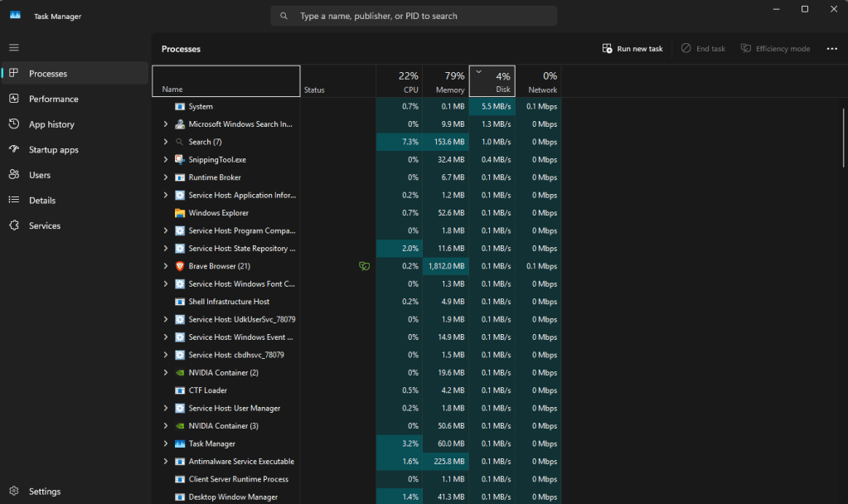Image resolution: width=848 pixels, height=504 pixels.
Task: Click System disk value 5.5 MB/s
Action: tap(496, 107)
